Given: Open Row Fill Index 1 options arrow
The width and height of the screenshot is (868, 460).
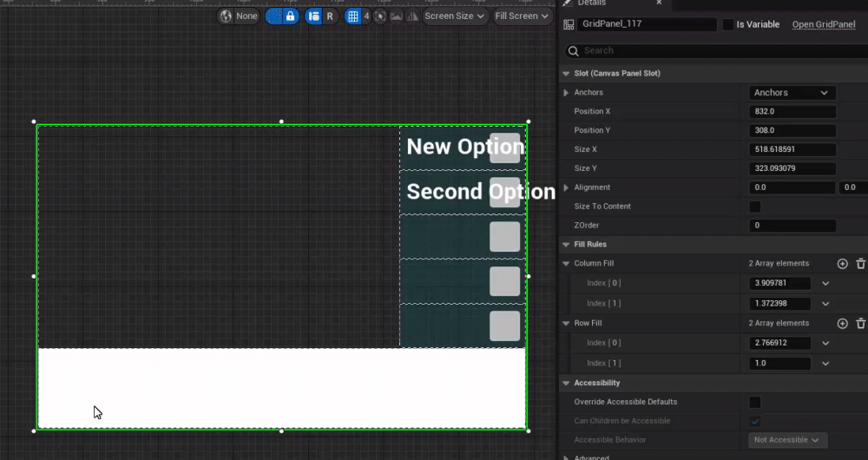Looking at the screenshot, I should (x=825, y=364).
